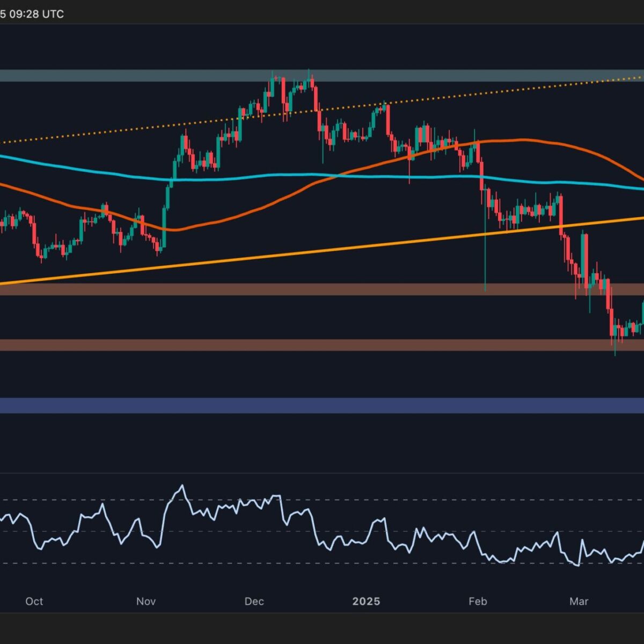Select the dotted orange ascending trendline
644x644 pixels.
pos(322,111)
